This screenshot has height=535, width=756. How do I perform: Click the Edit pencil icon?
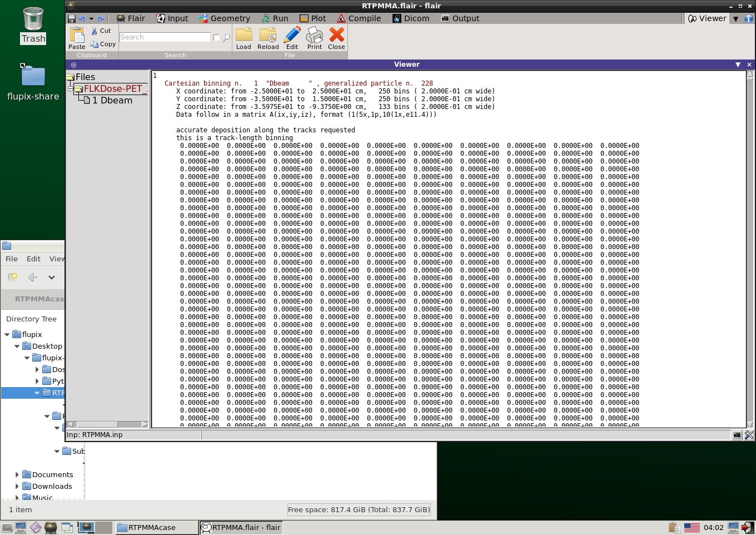(x=292, y=38)
